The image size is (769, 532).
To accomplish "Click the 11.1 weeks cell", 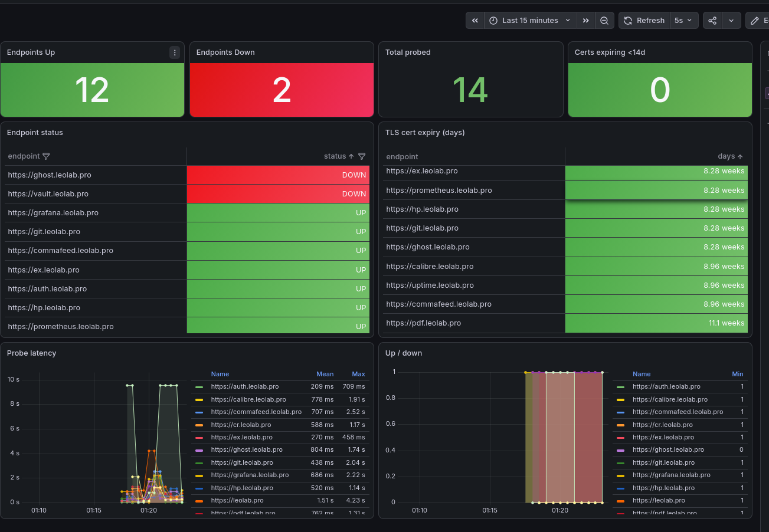I will pyautogui.click(x=656, y=323).
